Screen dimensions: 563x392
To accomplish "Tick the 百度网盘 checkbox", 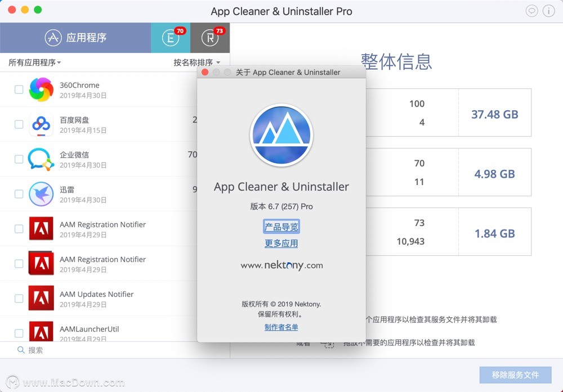I will [19, 124].
